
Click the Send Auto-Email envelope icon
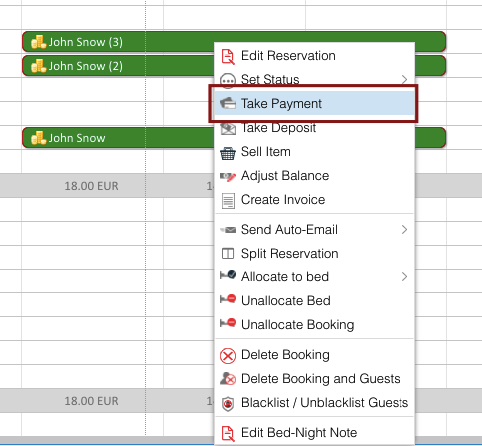(x=228, y=230)
